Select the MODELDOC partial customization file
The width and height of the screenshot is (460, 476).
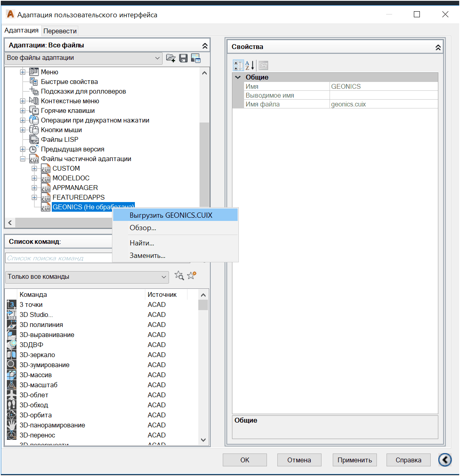pyautogui.click(x=71, y=178)
